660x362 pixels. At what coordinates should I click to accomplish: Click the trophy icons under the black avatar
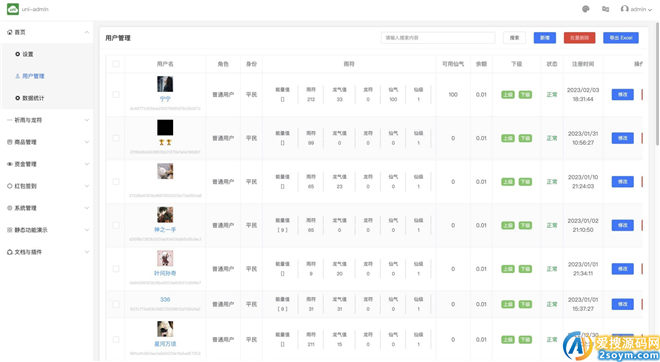tap(165, 142)
